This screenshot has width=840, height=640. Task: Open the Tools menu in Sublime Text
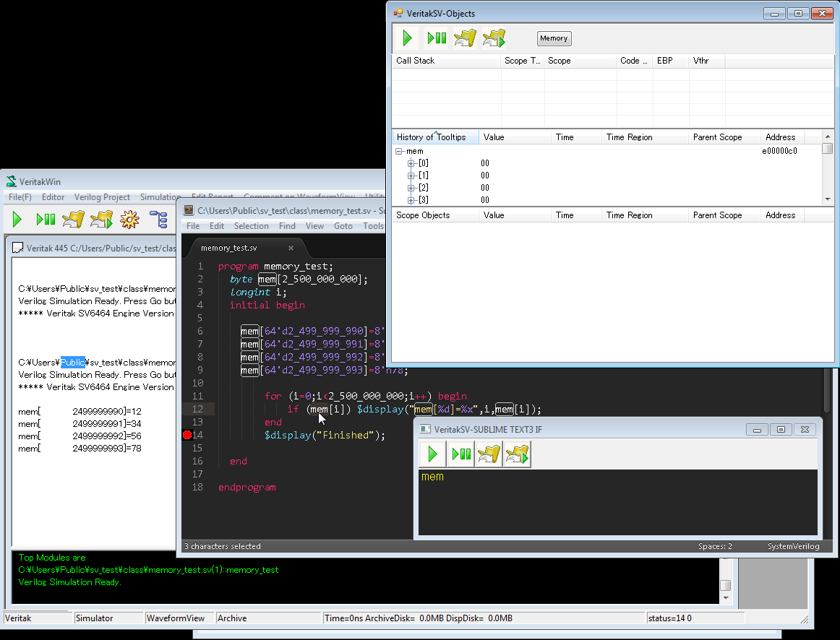click(x=374, y=226)
